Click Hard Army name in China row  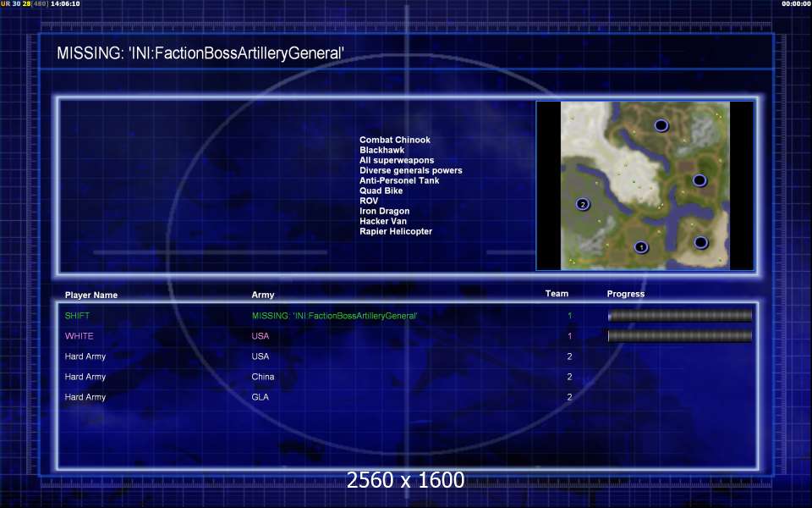(85, 377)
